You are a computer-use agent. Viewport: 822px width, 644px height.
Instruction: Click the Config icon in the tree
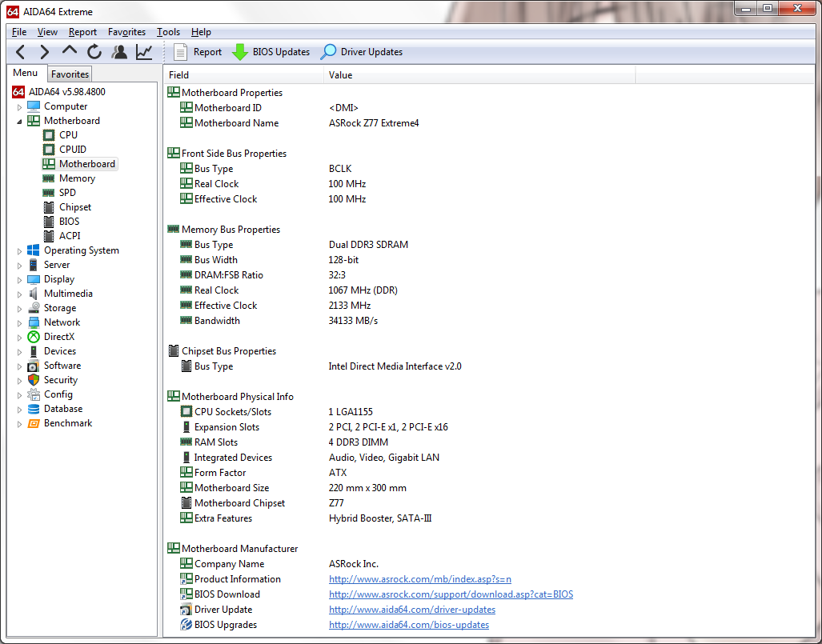(34, 394)
